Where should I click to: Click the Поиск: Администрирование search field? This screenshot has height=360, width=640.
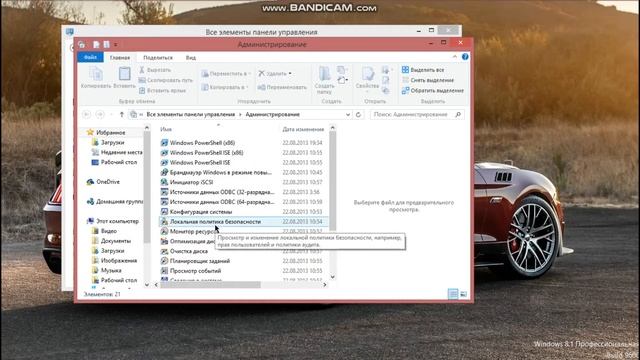click(416, 115)
